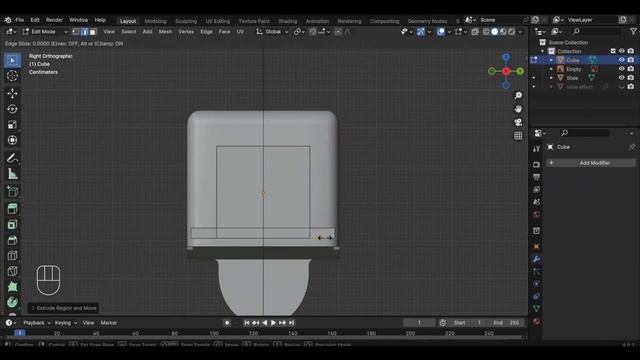The height and width of the screenshot is (360, 640).
Task: Expand the Extrude Region and Move panel
Action: 64,308
